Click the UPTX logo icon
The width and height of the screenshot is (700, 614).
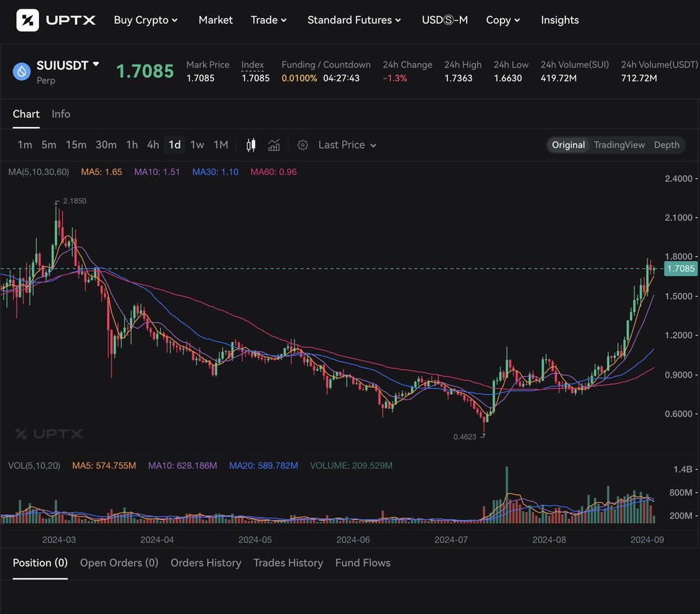[27, 20]
